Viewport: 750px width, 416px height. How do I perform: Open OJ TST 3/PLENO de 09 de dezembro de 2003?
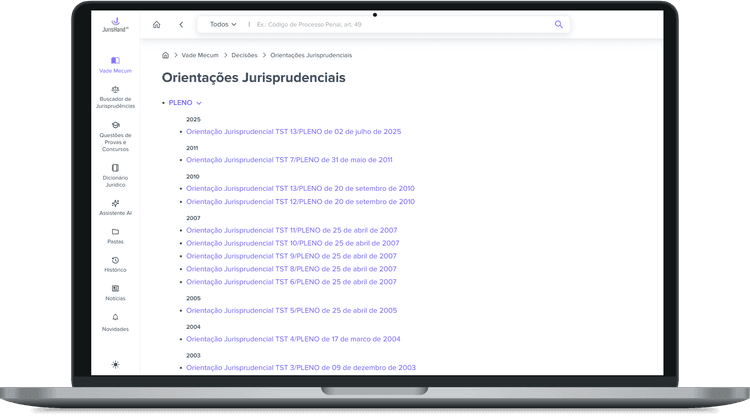(x=301, y=368)
